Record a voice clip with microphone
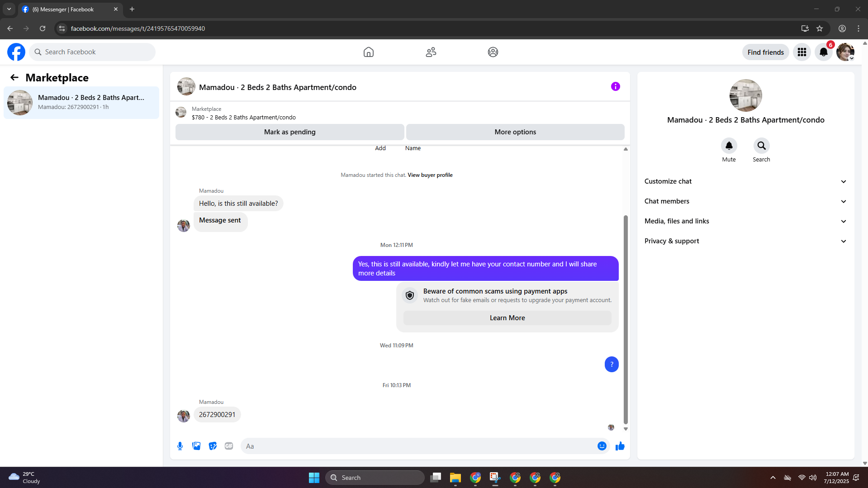 point(180,446)
